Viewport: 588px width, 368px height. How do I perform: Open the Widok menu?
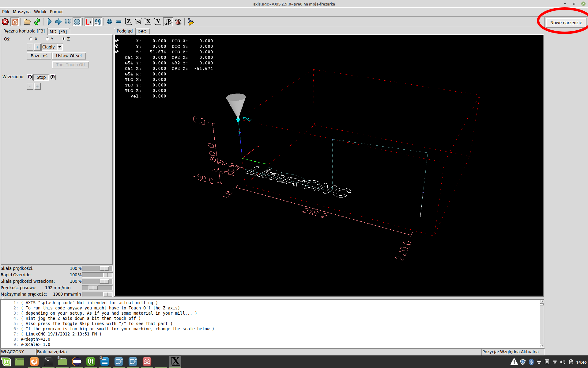click(40, 12)
